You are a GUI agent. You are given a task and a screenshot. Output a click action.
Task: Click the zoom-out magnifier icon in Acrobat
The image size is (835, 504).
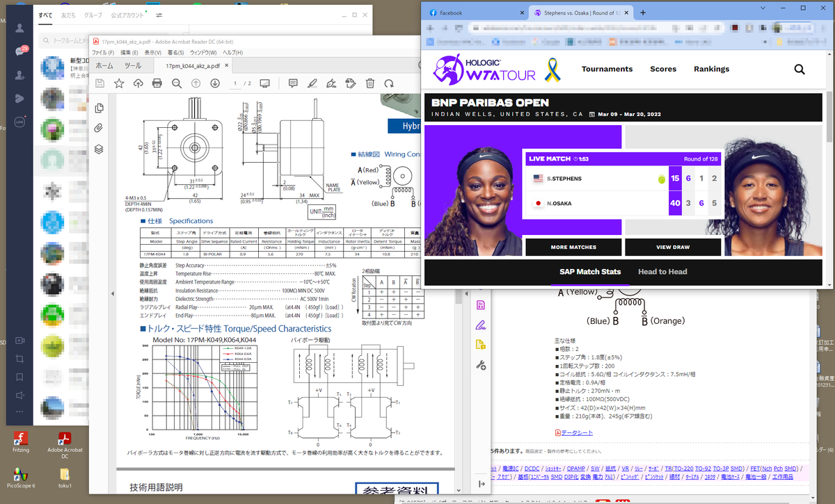(177, 83)
